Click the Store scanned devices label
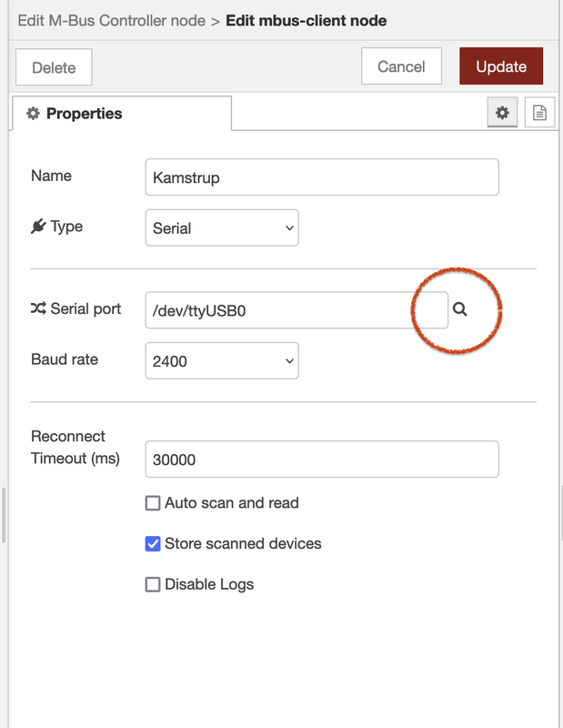Image resolution: width=563 pixels, height=728 pixels. 243,544
